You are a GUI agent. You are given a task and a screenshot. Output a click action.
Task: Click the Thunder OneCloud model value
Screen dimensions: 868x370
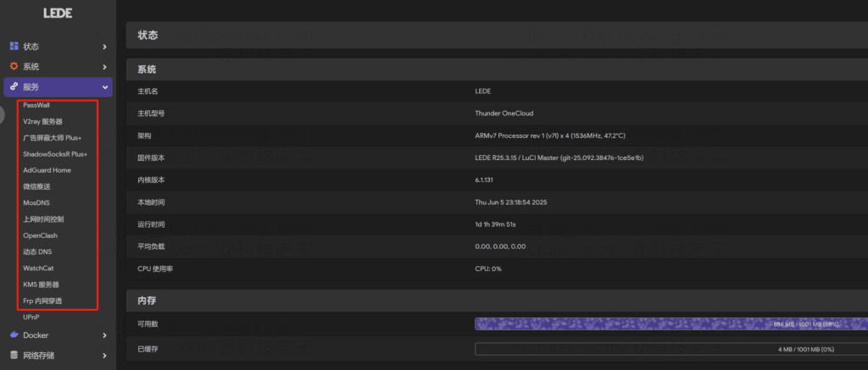[504, 113]
